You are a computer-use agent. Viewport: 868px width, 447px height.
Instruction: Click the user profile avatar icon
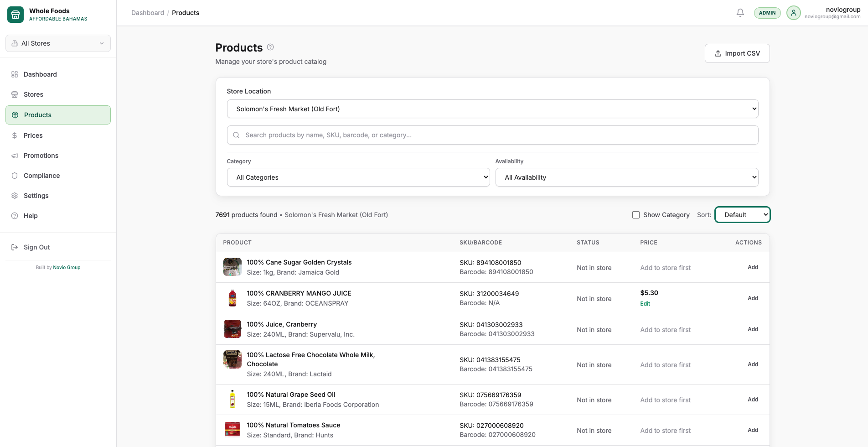click(793, 13)
